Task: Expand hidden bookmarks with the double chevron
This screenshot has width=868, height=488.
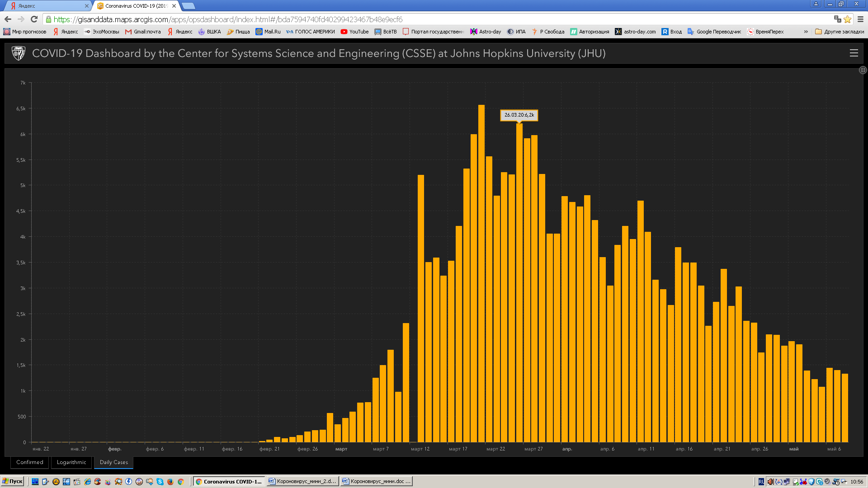Action: pyautogui.click(x=806, y=32)
